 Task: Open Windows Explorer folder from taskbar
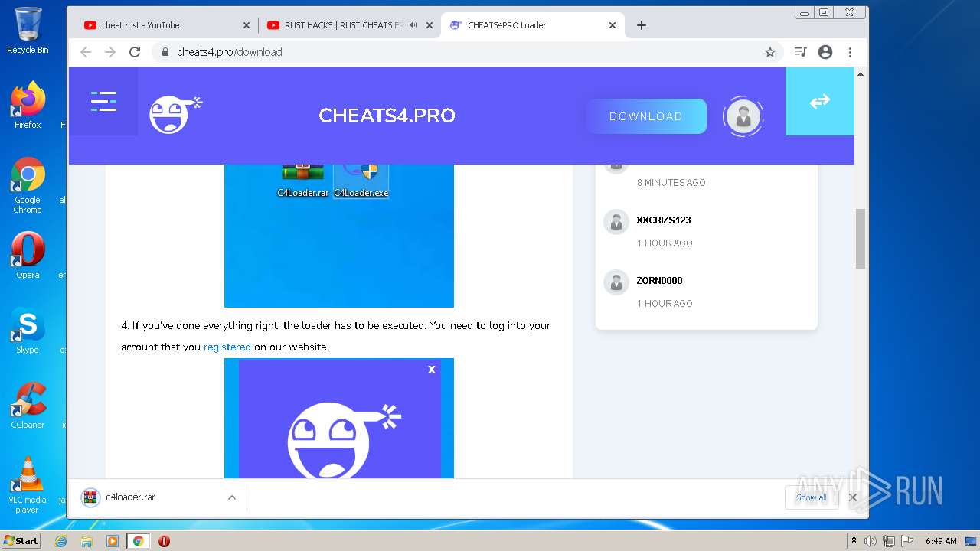(87, 541)
